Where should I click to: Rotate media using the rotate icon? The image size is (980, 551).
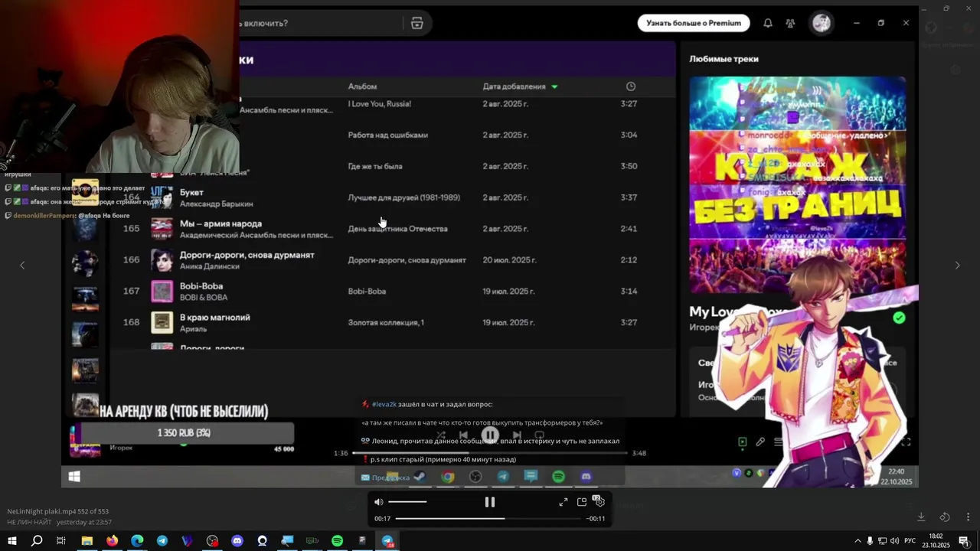click(945, 517)
